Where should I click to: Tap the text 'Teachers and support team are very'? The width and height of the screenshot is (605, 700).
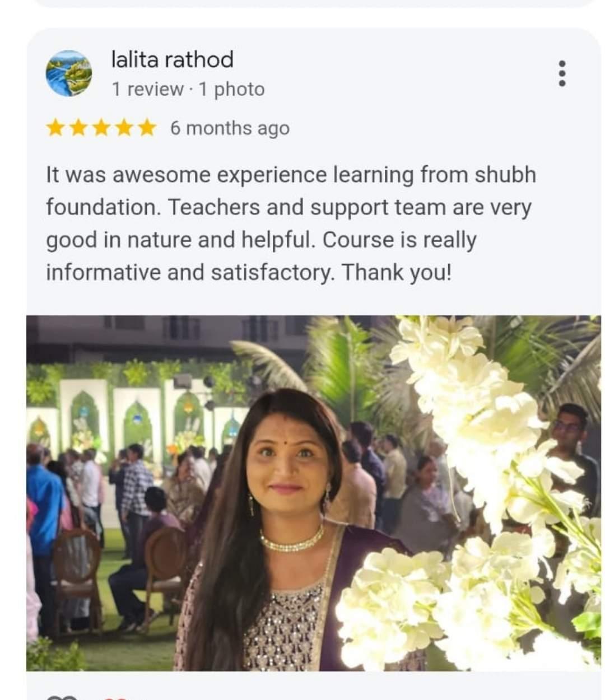[350, 208]
